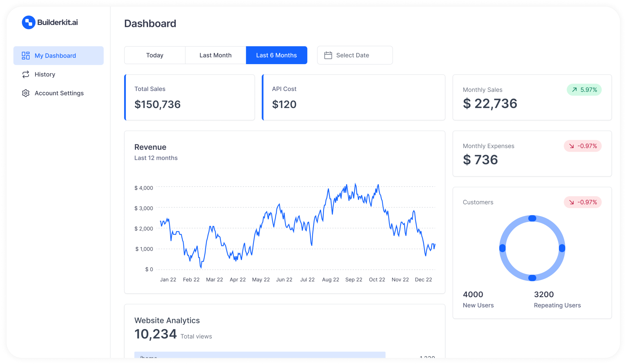Viewport: 626px width, 364px height.
Task: Click the top handle dot on Customers donut
Action: pyautogui.click(x=532, y=218)
